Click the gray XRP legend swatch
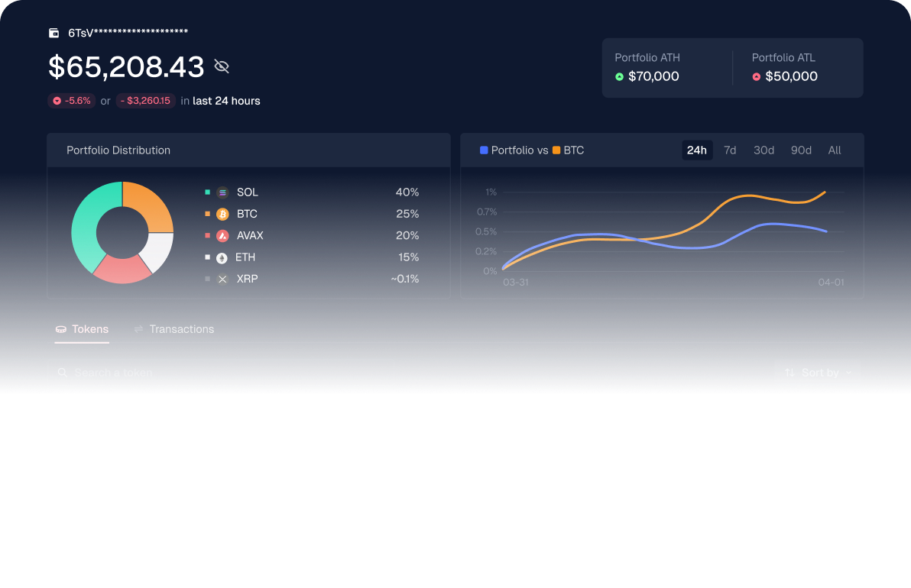Viewport: 911px width, 588px height. (x=207, y=279)
